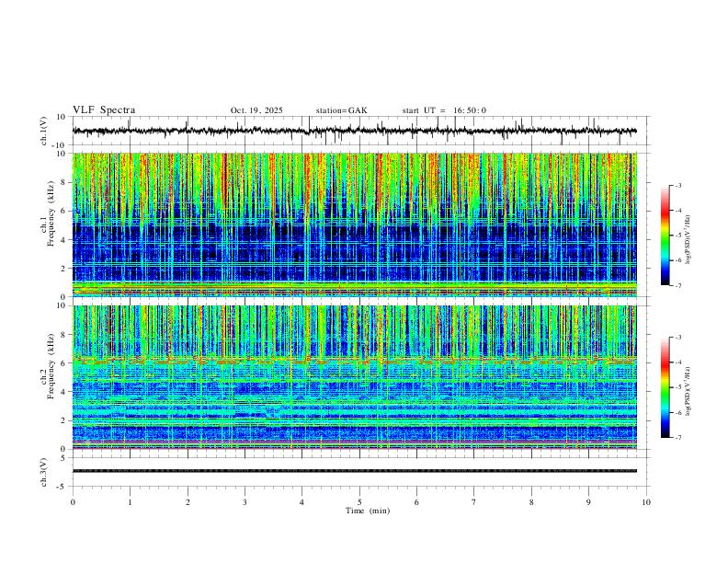Click time axis tick label '2'
The height and width of the screenshot is (563, 728).
[188, 502]
